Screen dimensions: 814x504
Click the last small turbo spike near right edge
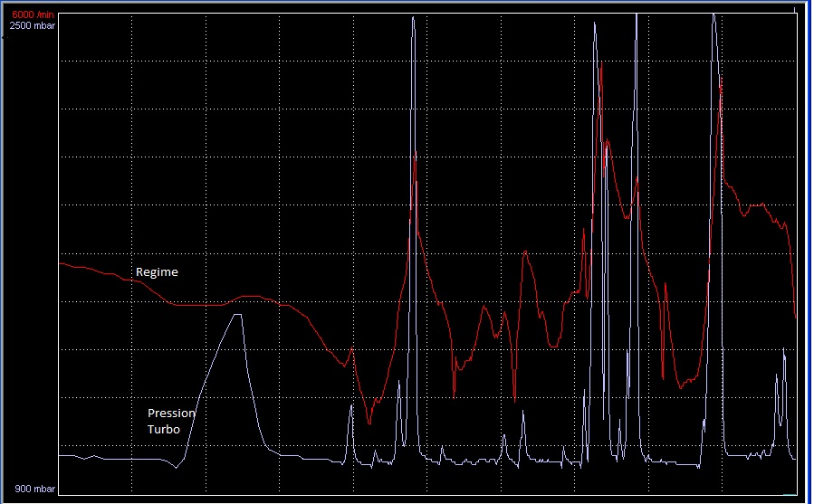(784, 349)
